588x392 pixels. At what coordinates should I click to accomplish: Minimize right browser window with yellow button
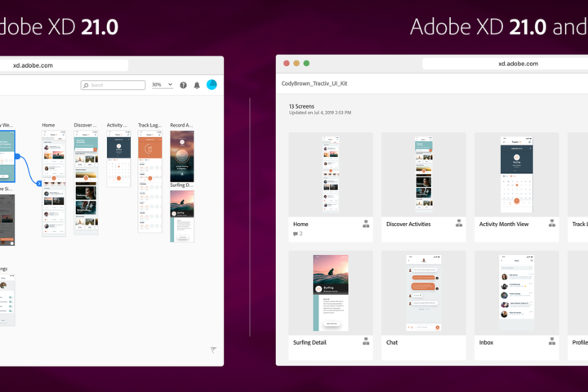pyautogui.click(x=296, y=64)
